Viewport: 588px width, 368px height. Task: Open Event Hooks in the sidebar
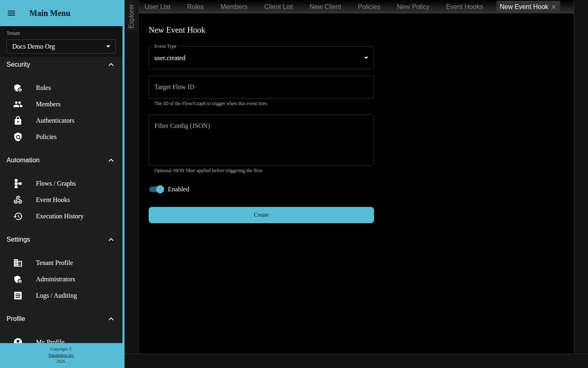coord(61,200)
